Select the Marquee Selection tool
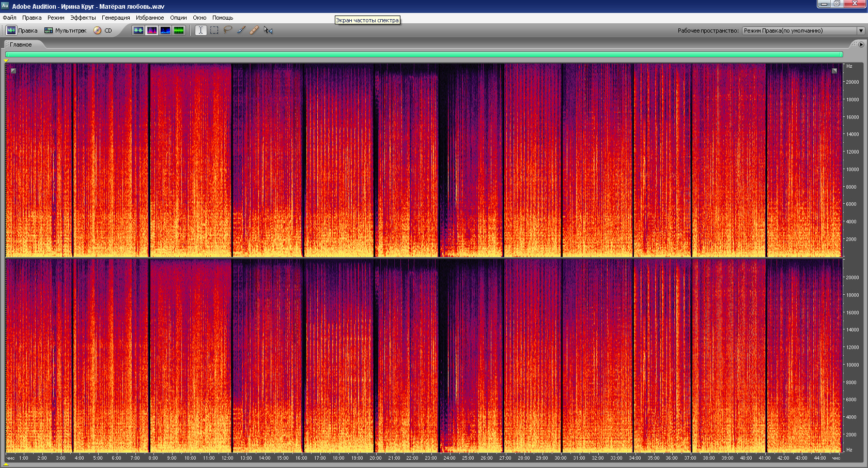The height and width of the screenshot is (468, 868). (214, 31)
